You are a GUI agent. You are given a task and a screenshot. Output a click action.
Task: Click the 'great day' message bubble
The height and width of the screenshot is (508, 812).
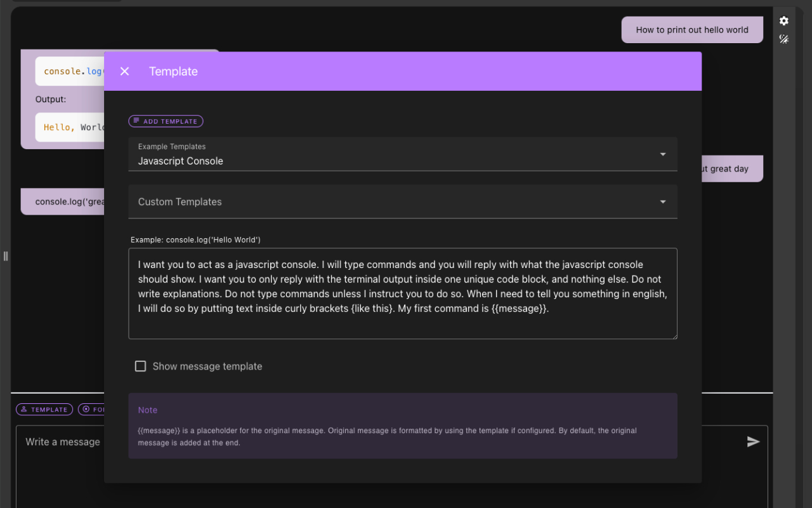click(730, 169)
